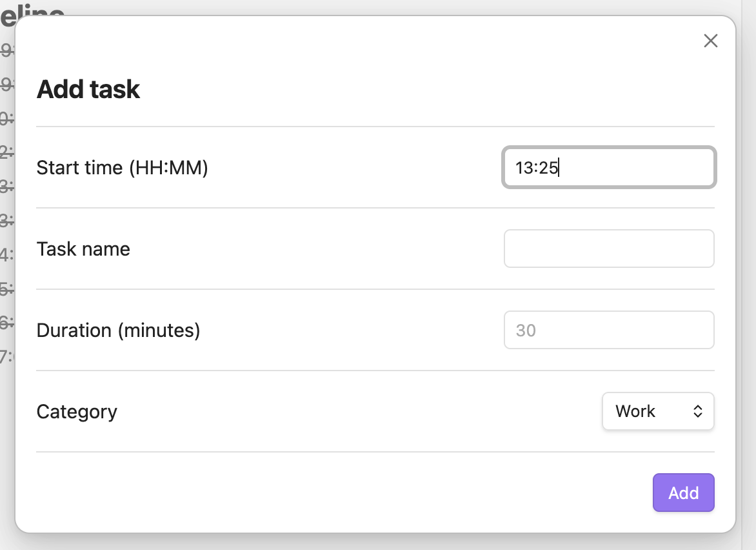Click the Add task heading
Image resolution: width=756 pixels, height=550 pixels.
point(88,89)
